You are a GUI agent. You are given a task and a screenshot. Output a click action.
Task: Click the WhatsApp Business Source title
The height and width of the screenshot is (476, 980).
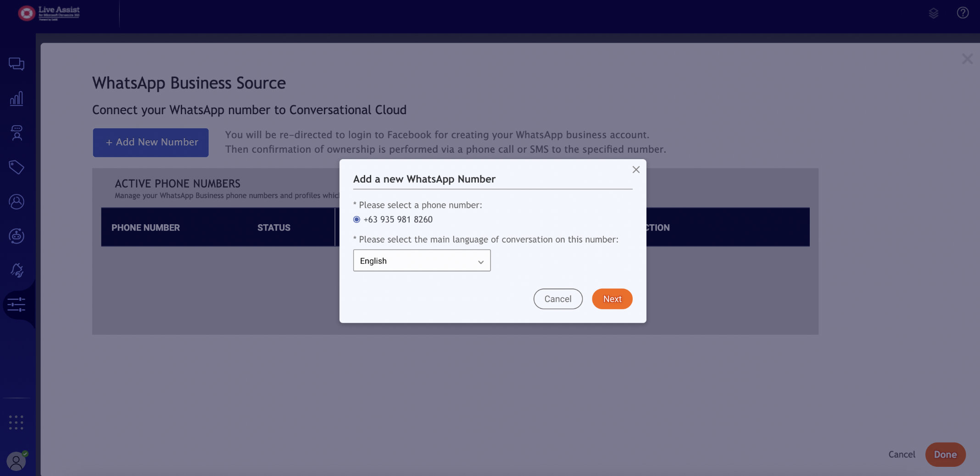(189, 83)
